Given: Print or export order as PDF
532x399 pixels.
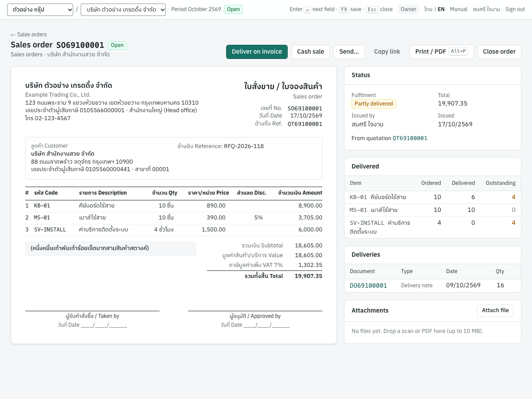Looking at the screenshot, I should 442,51.
